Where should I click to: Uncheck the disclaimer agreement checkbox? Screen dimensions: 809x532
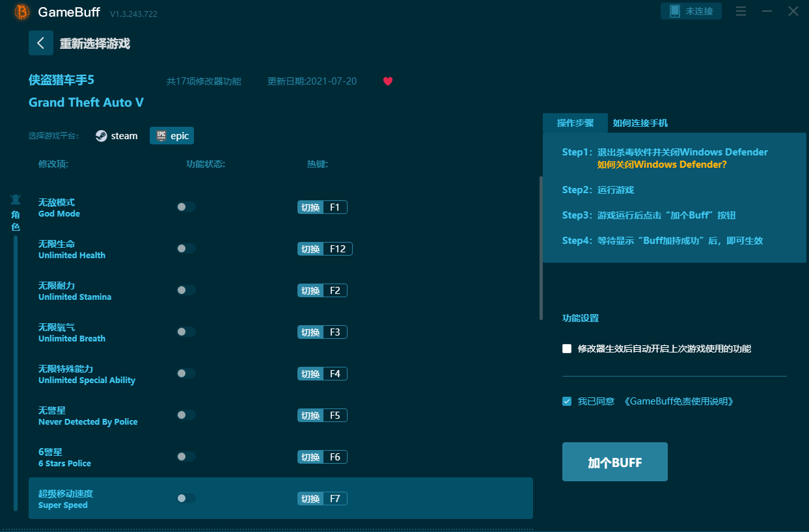tap(567, 401)
